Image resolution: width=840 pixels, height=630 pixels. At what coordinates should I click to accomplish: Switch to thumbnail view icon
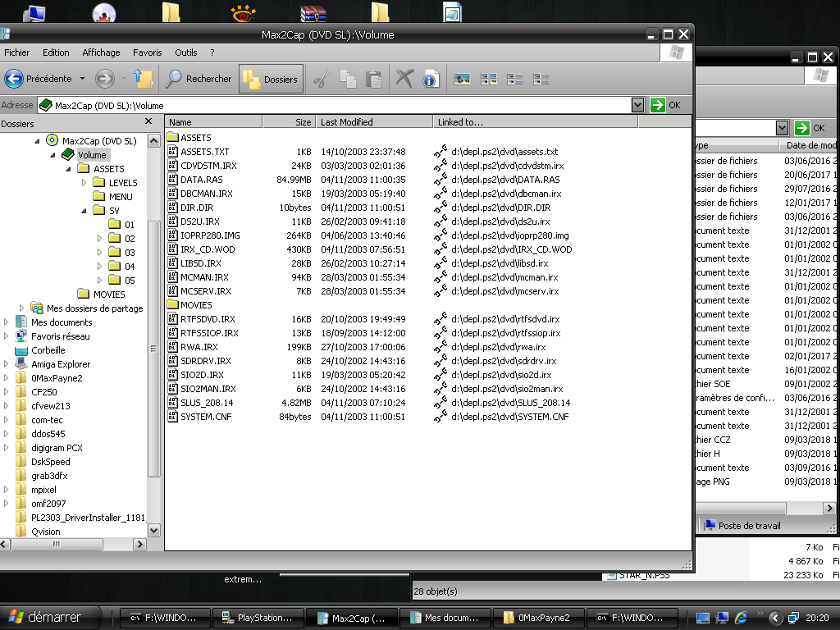[x=462, y=80]
